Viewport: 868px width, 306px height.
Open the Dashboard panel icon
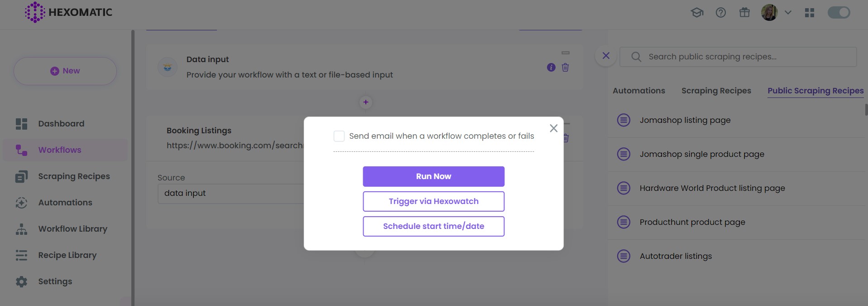(21, 123)
